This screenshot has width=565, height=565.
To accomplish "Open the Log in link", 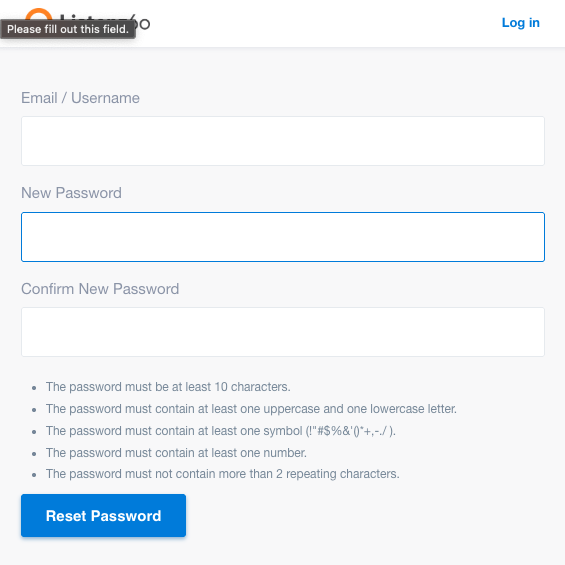I will [x=520, y=23].
